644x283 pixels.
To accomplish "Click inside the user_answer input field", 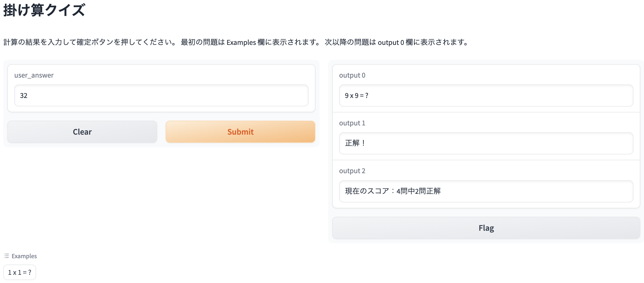I will [x=161, y=95].
